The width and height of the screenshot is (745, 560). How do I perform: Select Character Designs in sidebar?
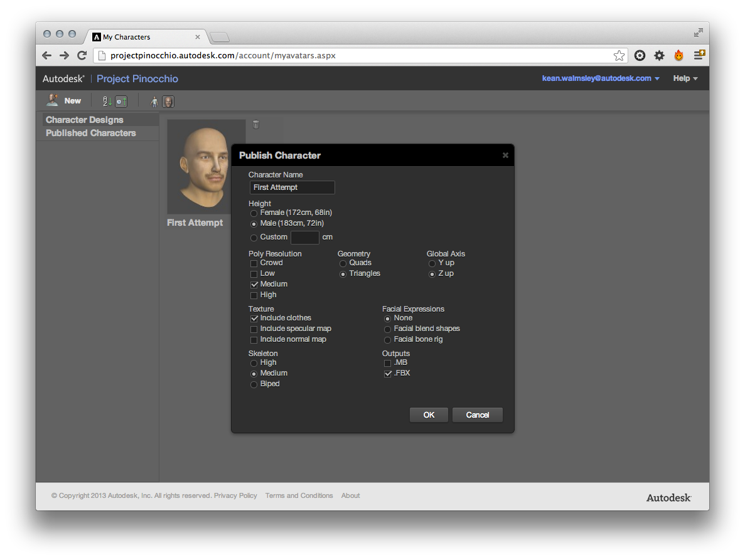[x=85, y=120]
